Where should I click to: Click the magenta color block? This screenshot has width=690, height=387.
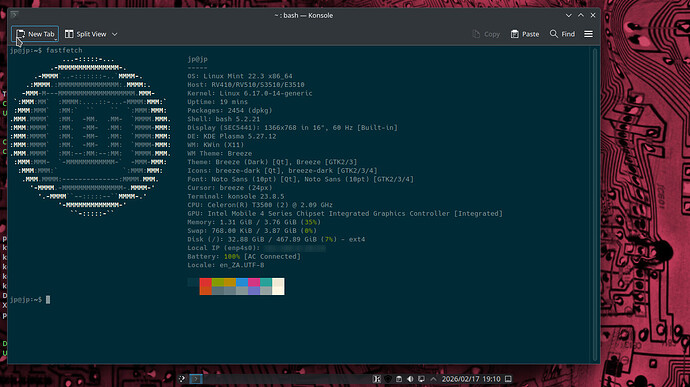[254, 282]
